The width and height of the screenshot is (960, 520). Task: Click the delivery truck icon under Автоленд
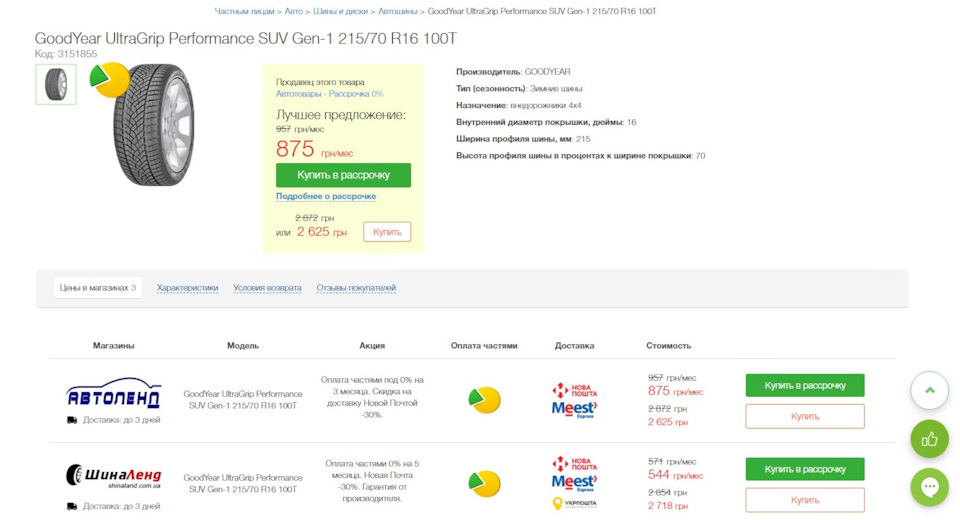[x=72, y=420]
